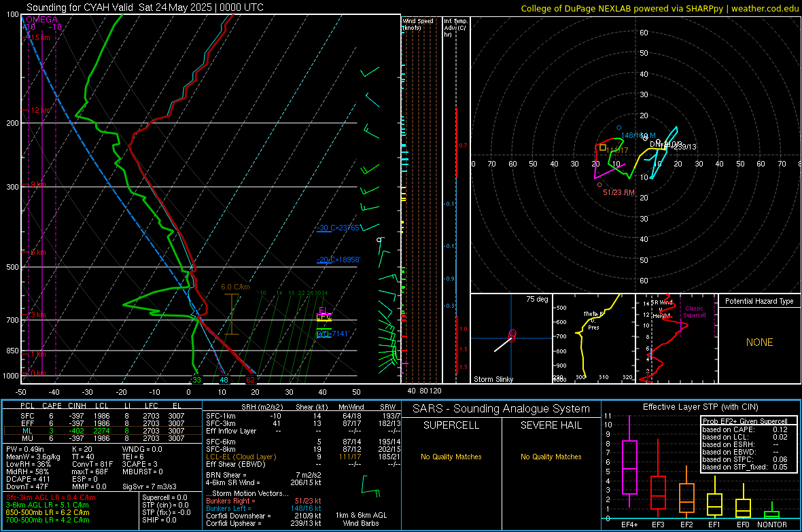Click the WNDG = 0.0 value
The width and height of the screenshot is (802, 532).
pos(142,449)
